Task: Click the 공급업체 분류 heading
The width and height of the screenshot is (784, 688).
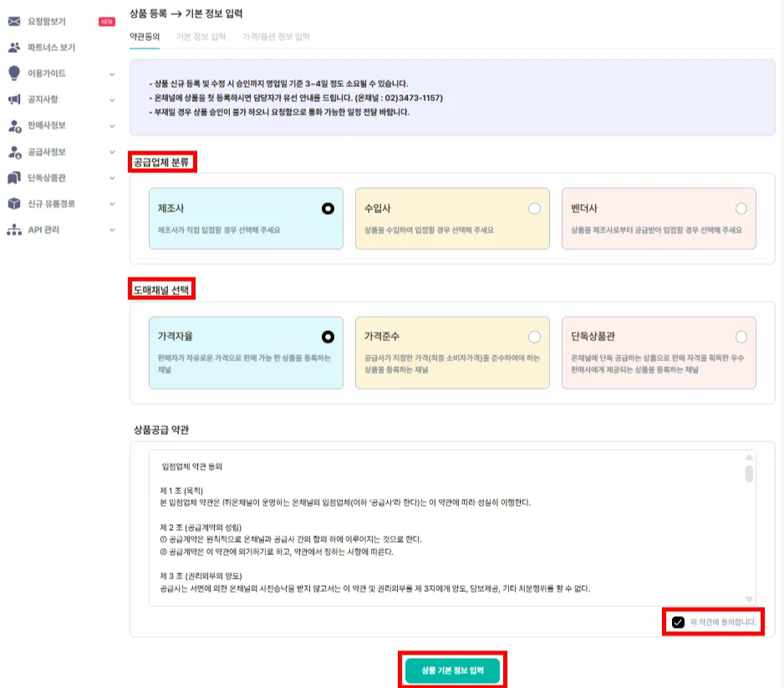Action: 161,162
